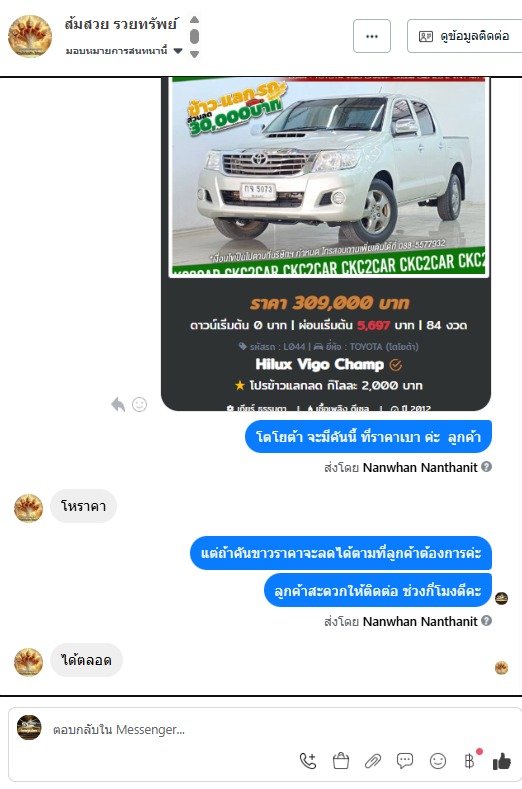This screenshot has width=522, height=789.
Task: Click the Baht payment request icon
Action: coord(469,761)
